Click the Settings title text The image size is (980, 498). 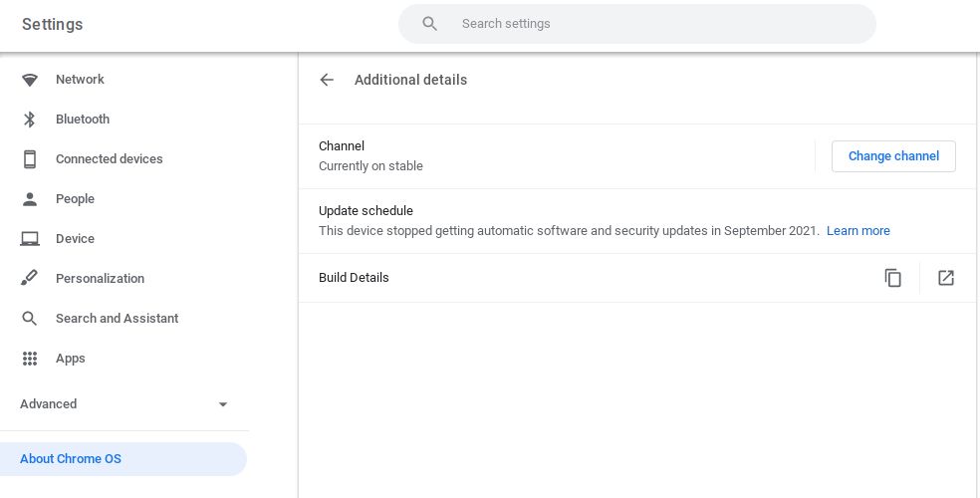pos(53,24)
